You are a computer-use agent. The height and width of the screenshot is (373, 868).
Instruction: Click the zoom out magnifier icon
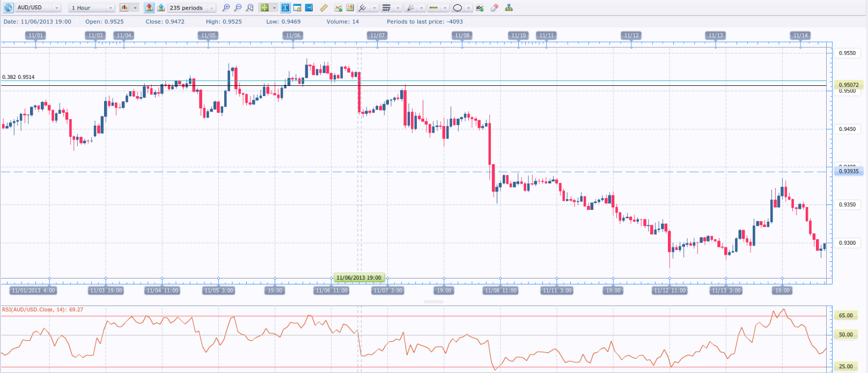point(238,8)
